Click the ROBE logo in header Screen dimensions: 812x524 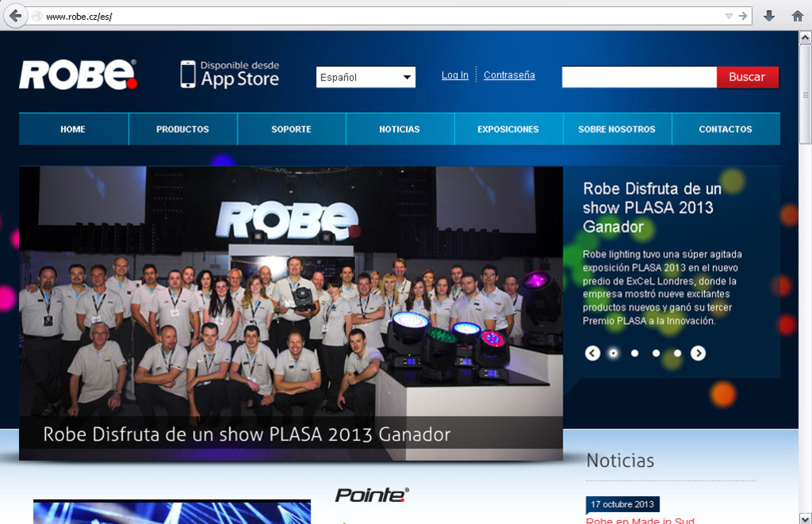coord(78,75)
